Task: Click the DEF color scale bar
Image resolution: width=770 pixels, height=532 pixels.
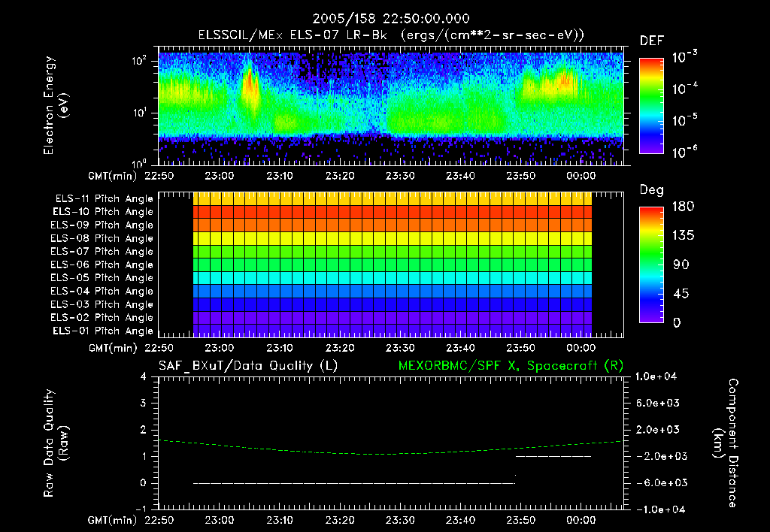Action: point(651,104)
